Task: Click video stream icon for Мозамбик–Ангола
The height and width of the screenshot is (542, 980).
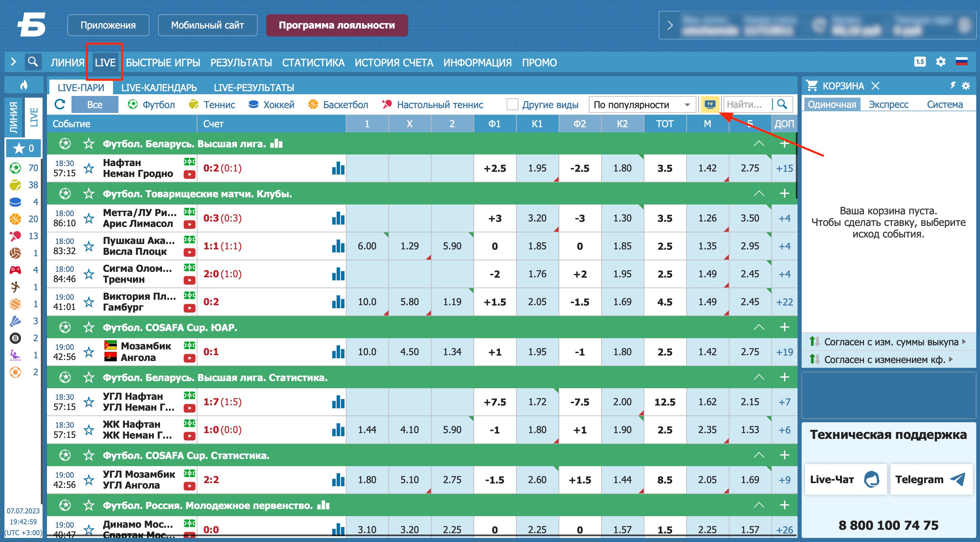Action: click(190, 358)
